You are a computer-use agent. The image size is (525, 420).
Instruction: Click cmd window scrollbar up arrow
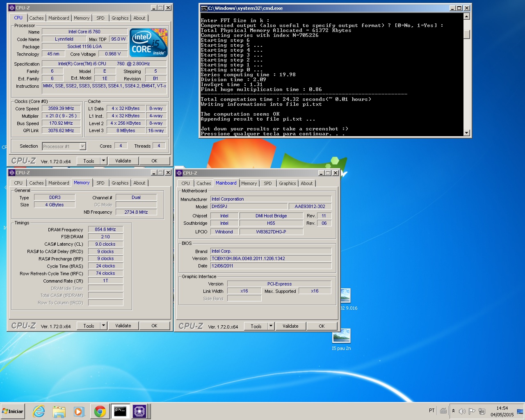[x=466, y=16]
